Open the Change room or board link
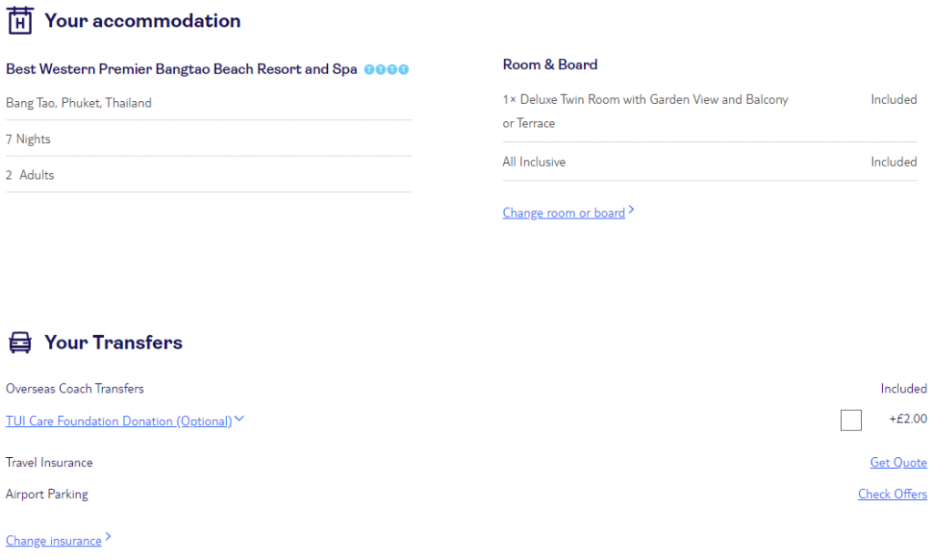Viewport: 933px width, 560px height. 563,213
